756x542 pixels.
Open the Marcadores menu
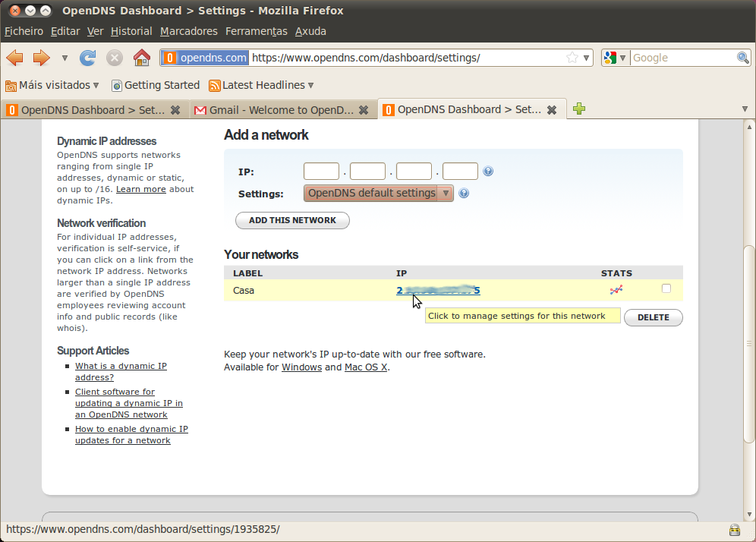pos(188,31)
